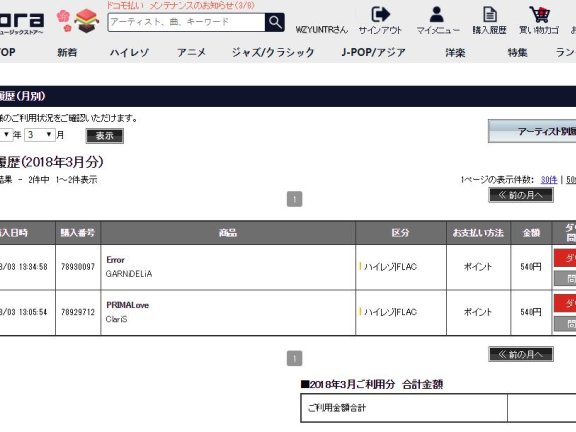The width and height of the screenshot is (576, 432).
Task: Expand the year dropdown
Action: [x=6, y=135]
